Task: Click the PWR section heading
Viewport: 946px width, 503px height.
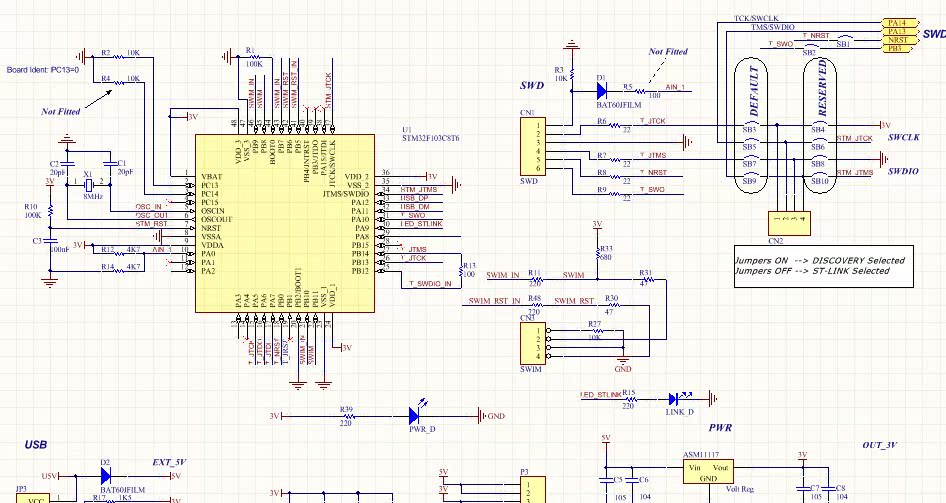Action: click(720, 428)
